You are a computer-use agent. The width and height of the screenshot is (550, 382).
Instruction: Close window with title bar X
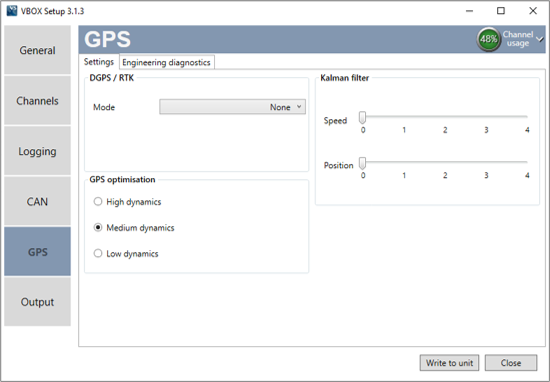click(x=533, y=11)
